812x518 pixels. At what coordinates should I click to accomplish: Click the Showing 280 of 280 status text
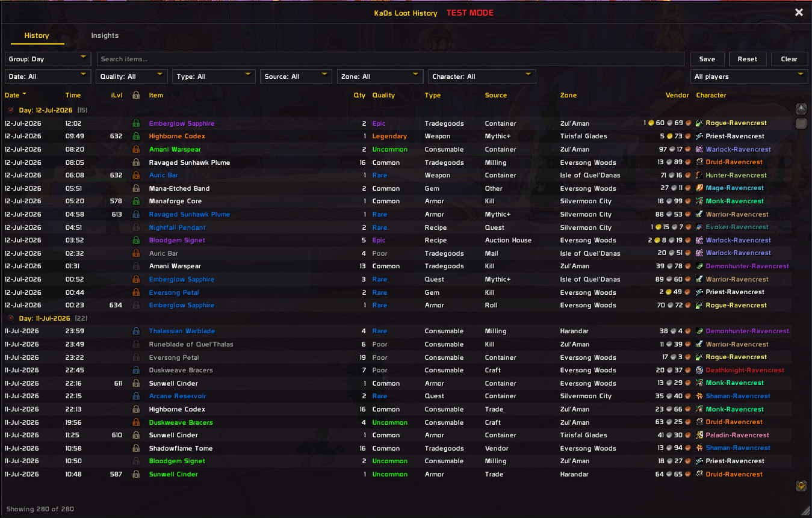tap(40, 509)
